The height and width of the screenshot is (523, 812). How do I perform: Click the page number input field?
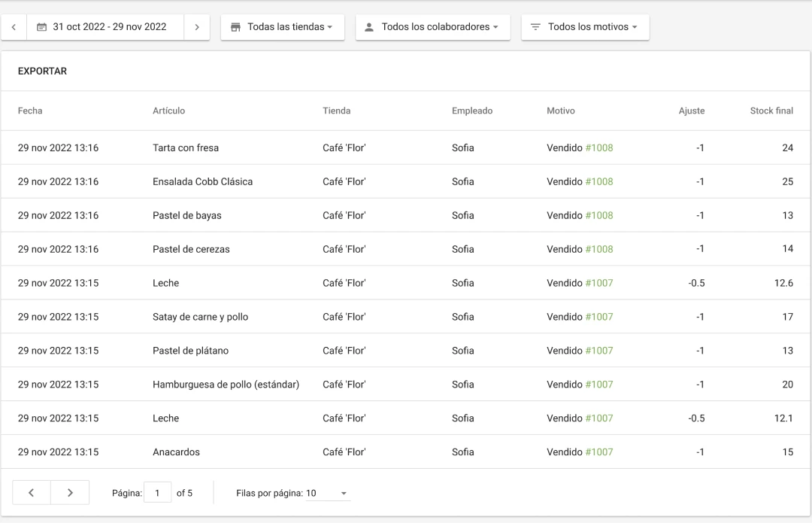[x=159, y=492]
